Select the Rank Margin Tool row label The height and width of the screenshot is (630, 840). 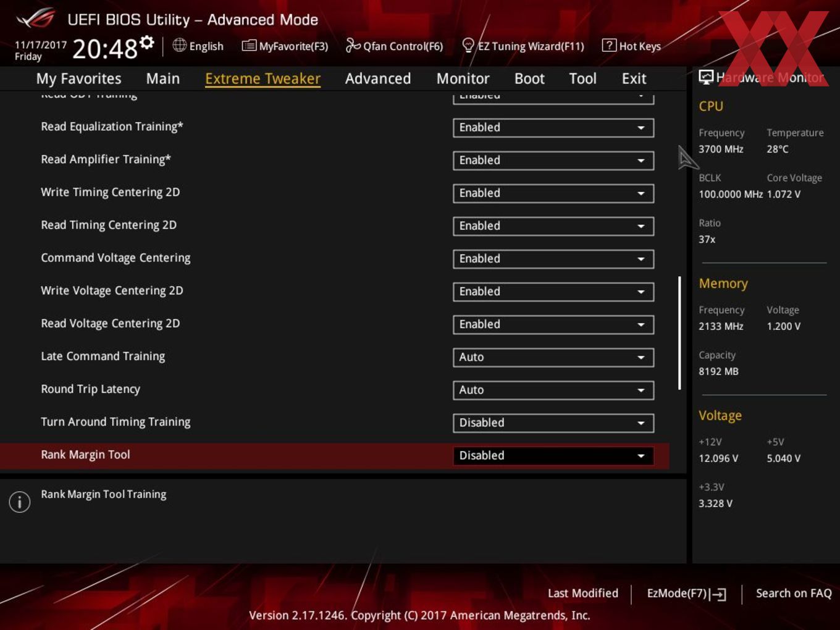pyautogui.click(x=85, y=455)
